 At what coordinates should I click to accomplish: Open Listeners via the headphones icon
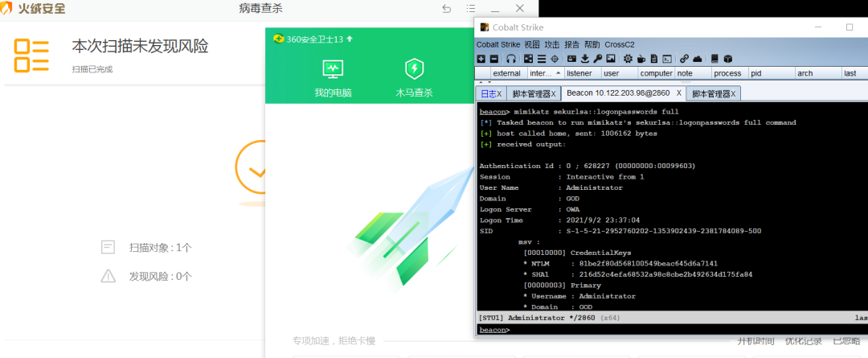coord(511,58)
